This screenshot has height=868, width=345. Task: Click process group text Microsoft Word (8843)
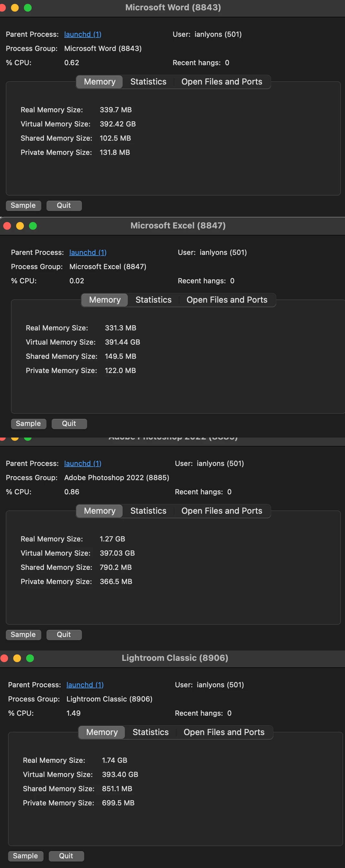[x=103, y=48]
